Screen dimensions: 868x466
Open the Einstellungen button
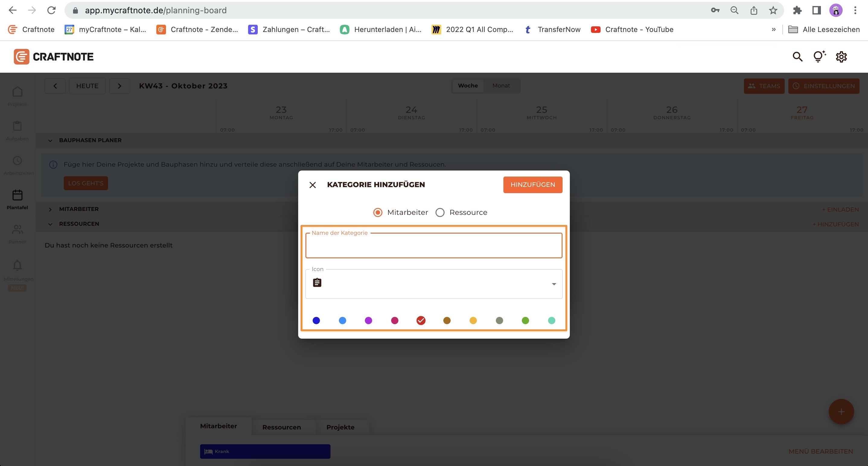click(x=824, y=86)
